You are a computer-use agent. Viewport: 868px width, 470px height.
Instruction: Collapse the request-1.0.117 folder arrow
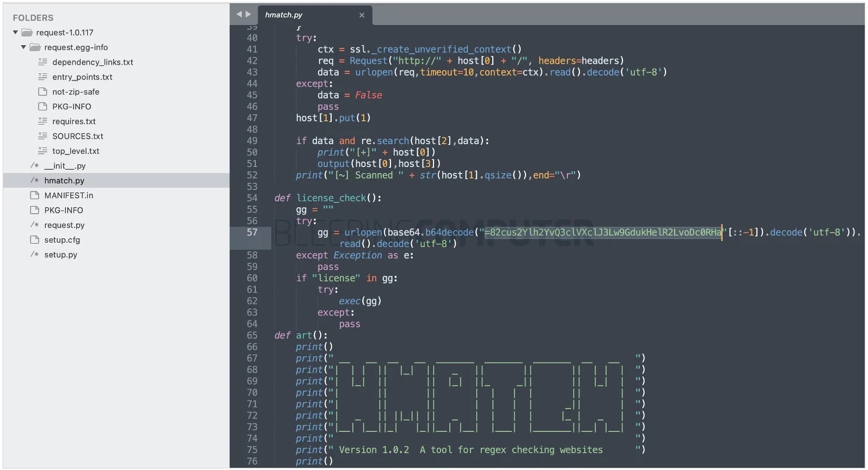pos(15,33)
